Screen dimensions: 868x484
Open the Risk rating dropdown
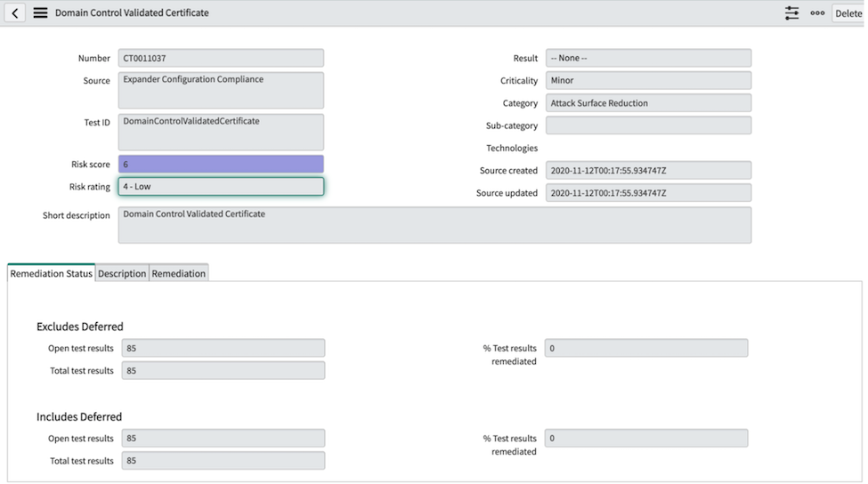tap(221, 187)
